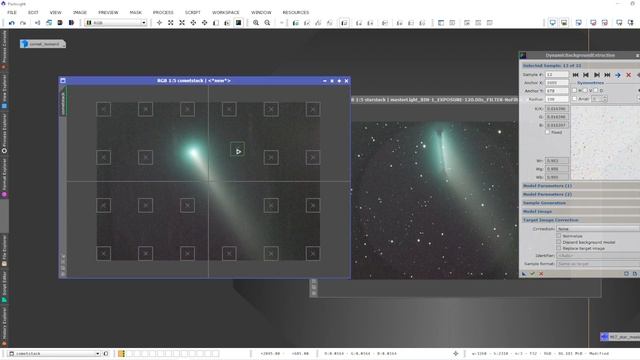Expand Model Parameters (1) section
This screenshot has height=360, width=640.
[580, 186]
